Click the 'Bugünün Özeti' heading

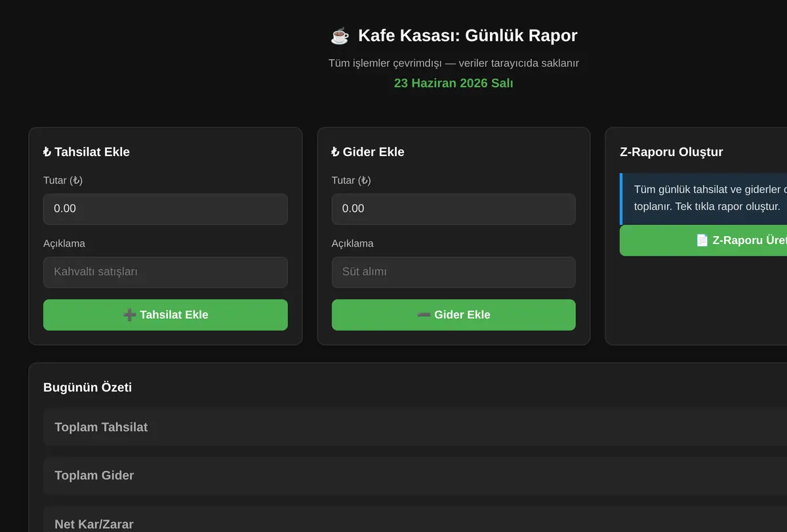click(87, 387)
